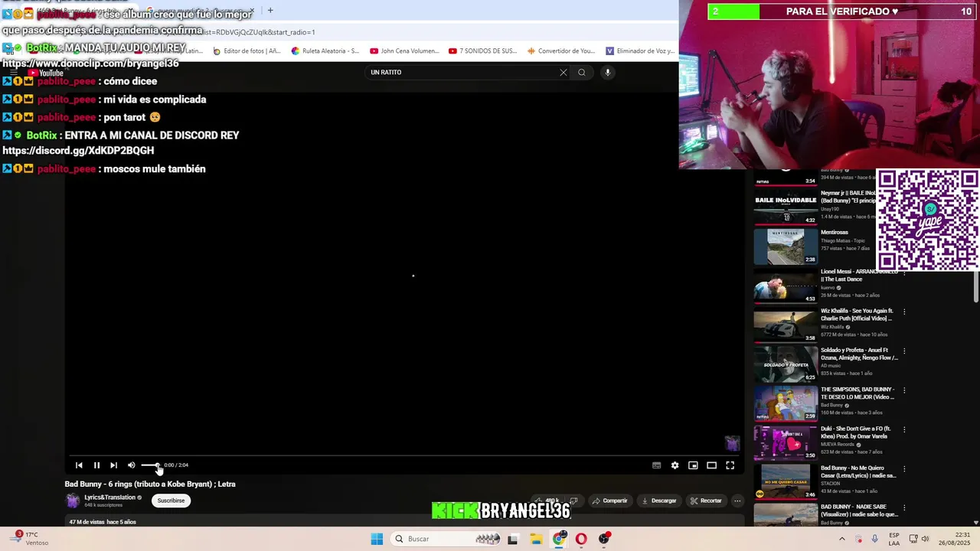The width and height of the screenshot is (980, 551).
Task: Open options menu for Wiz Khalifa video
Action: (904, 311)
